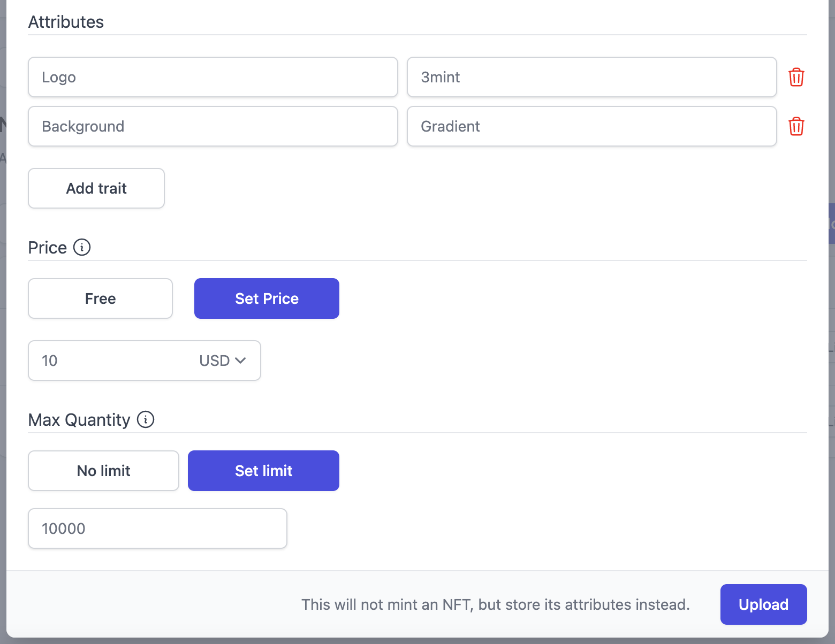Edit the Gradient trait value field

pos(592,126)
